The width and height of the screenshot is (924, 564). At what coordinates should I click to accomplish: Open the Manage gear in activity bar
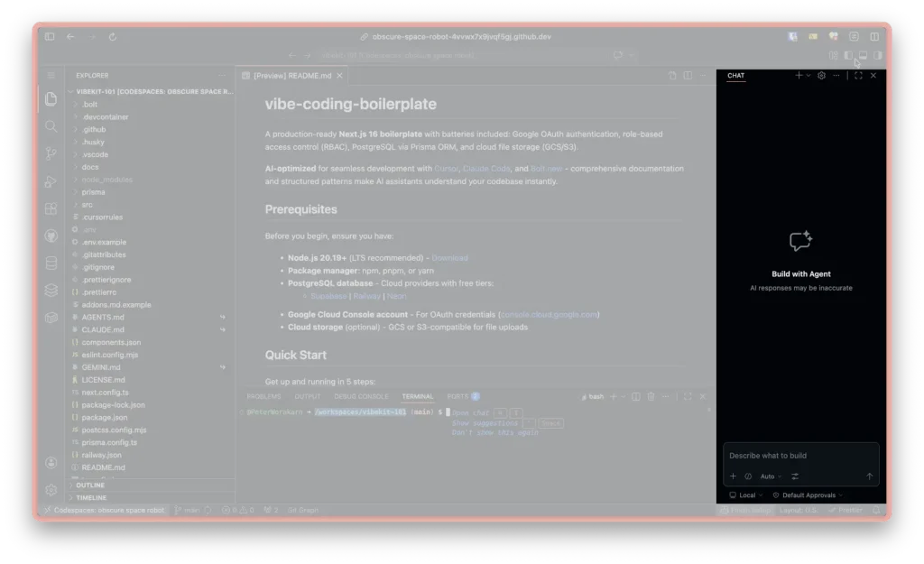51,490
